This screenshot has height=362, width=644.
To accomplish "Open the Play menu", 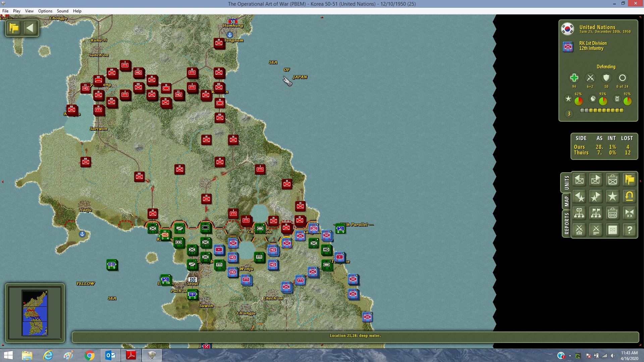I will click(17, 11).
